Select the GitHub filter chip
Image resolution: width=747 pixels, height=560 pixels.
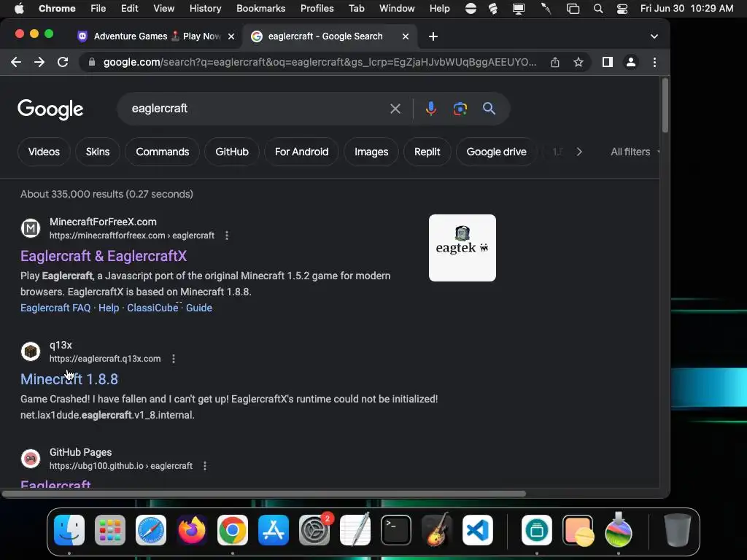click(232, 152)
